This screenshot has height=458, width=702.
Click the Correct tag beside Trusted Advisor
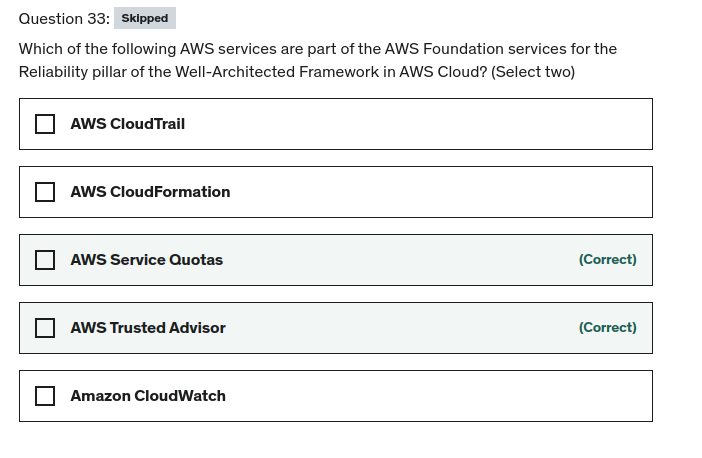click(x=607, y=328)
